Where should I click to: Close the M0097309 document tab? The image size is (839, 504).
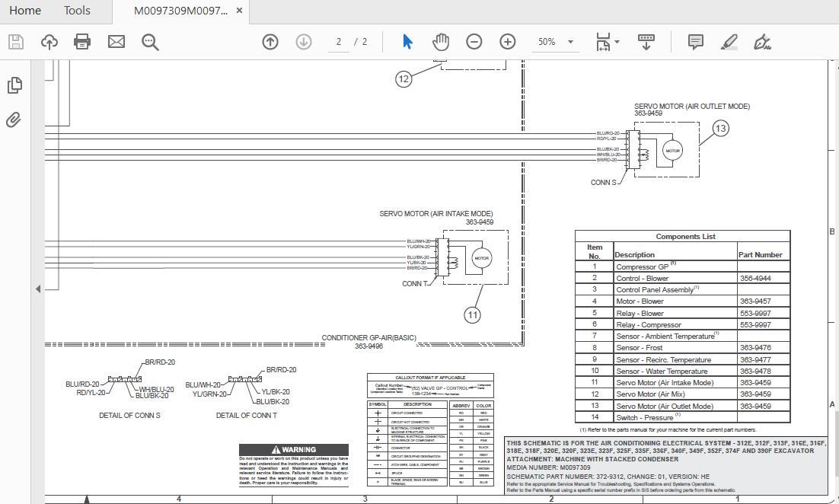[x=239, y=10]
